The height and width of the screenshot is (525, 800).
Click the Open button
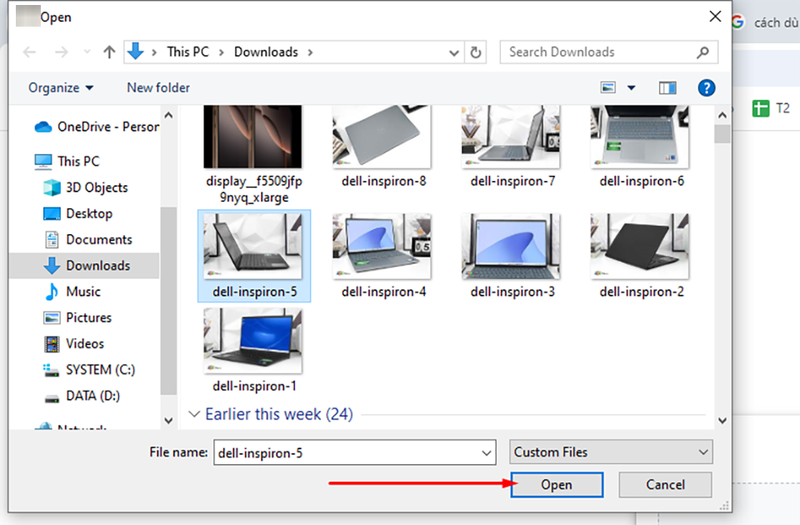tap(557, 485)
